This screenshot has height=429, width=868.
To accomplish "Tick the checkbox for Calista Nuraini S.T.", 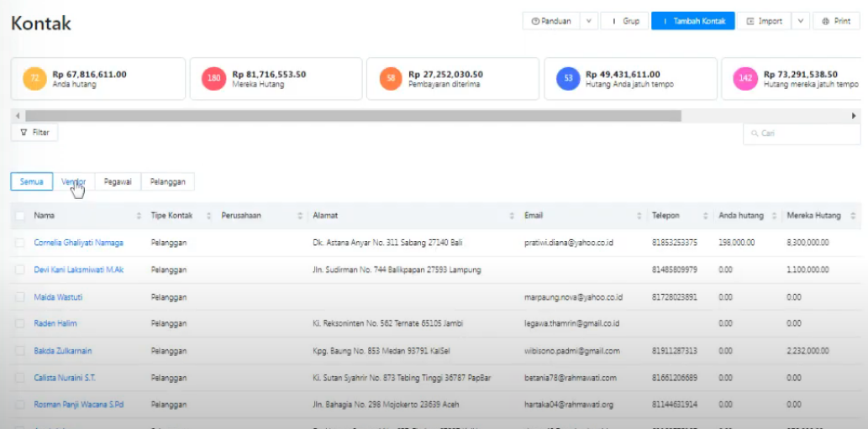I will click(x=20, y=378).
